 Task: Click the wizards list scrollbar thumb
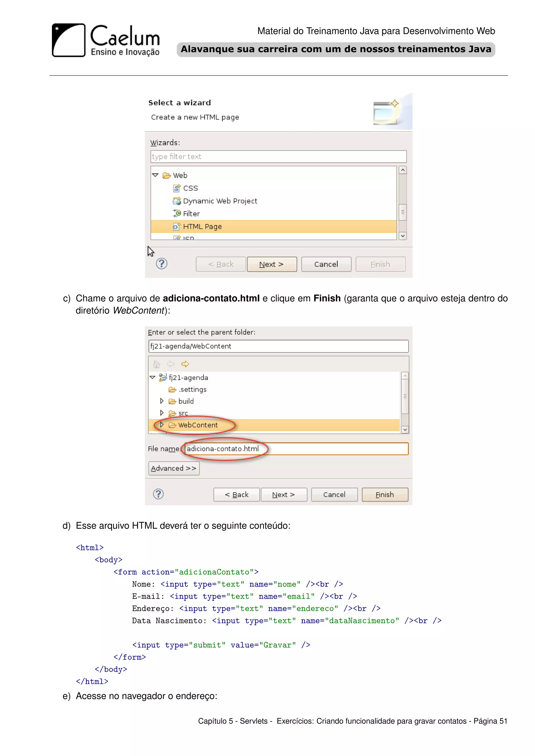pyautogui.click(x=403, y=212)
